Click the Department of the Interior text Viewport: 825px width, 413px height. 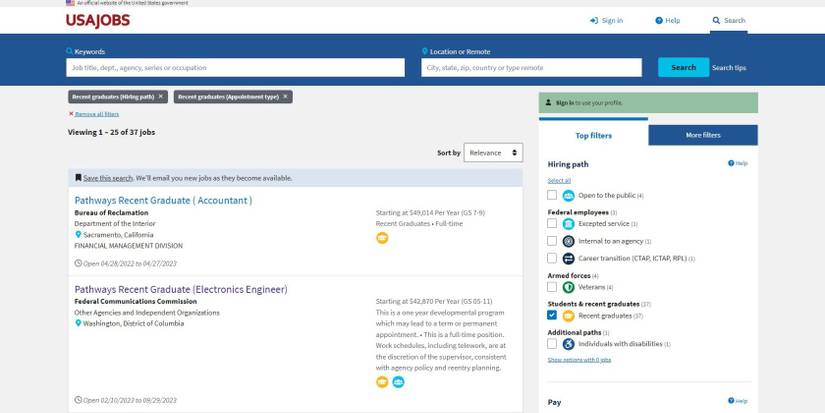coord(115,224)
